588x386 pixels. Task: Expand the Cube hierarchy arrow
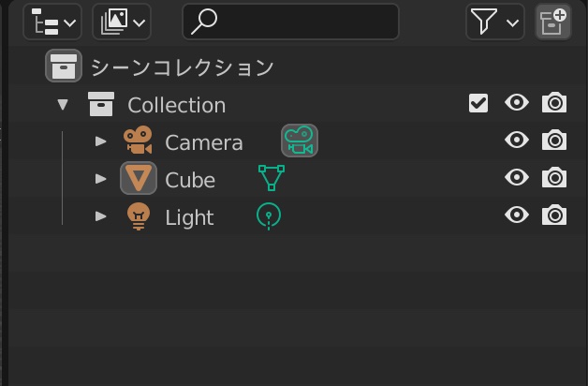pyautogui.click(x=101, y=179)
